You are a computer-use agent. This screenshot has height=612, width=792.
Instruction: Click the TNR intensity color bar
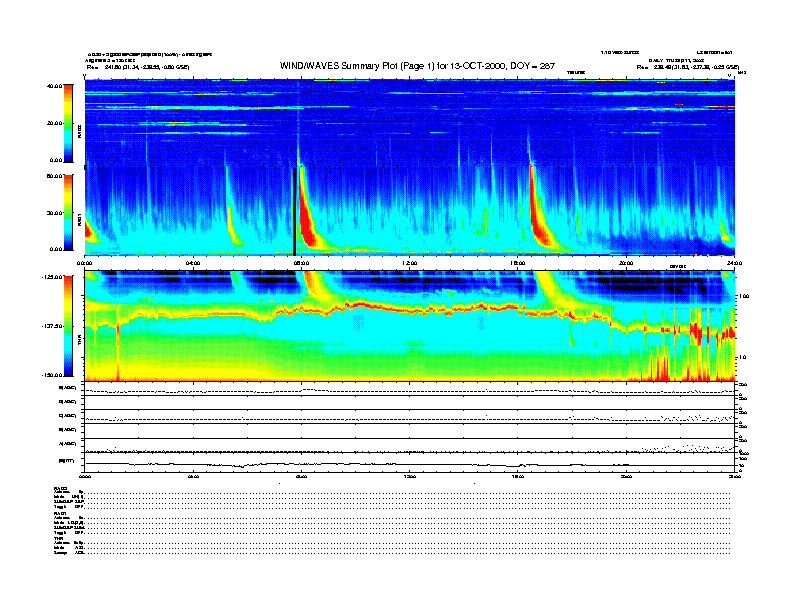click(x=68, y=326)
